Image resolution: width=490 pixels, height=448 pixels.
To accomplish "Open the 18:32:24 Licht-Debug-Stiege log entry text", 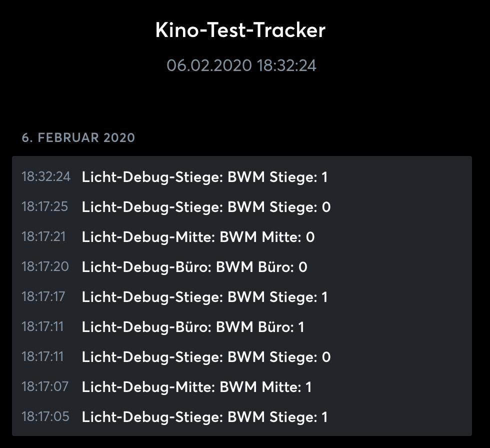I will (204, 177).
